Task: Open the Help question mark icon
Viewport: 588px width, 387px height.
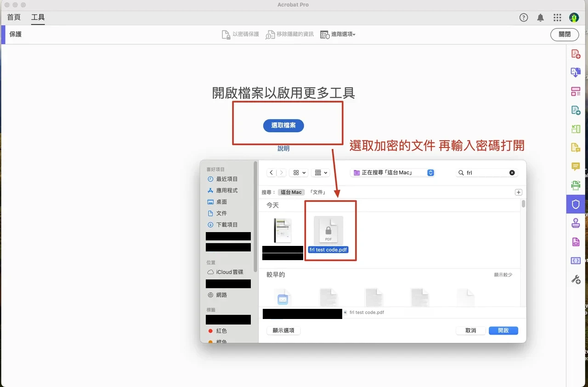Action: pyautogui.click(x=524, y=17)
